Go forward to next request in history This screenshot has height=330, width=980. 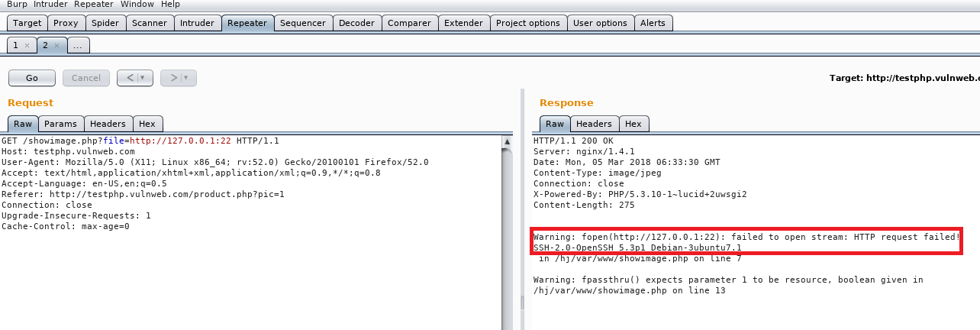click(x=172, y=78)
